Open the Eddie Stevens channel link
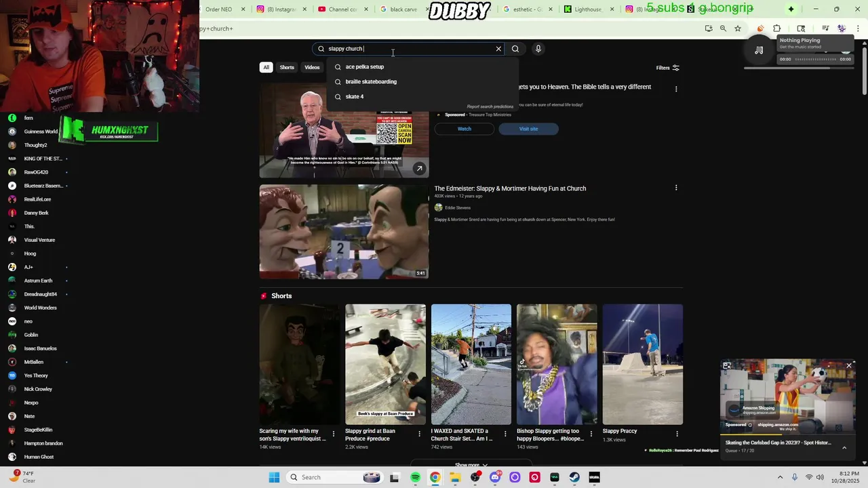This screenshot has width=868, height=488. 457,207
